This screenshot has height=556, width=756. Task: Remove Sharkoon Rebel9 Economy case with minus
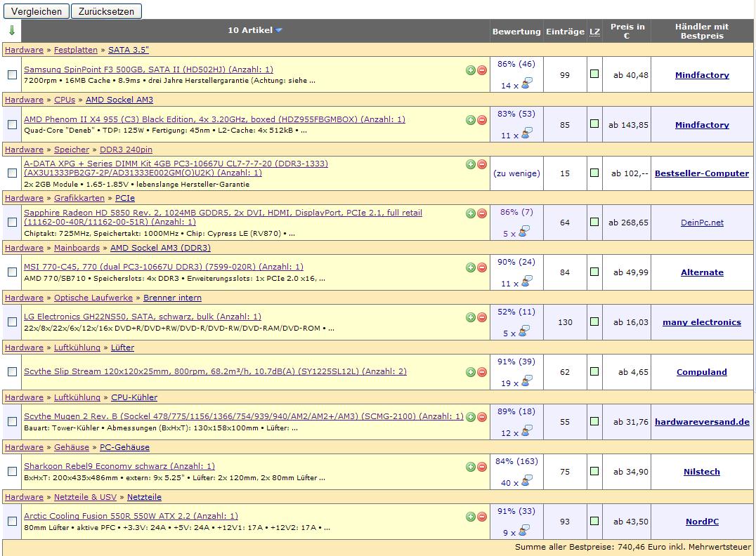[x=482, y=467]
